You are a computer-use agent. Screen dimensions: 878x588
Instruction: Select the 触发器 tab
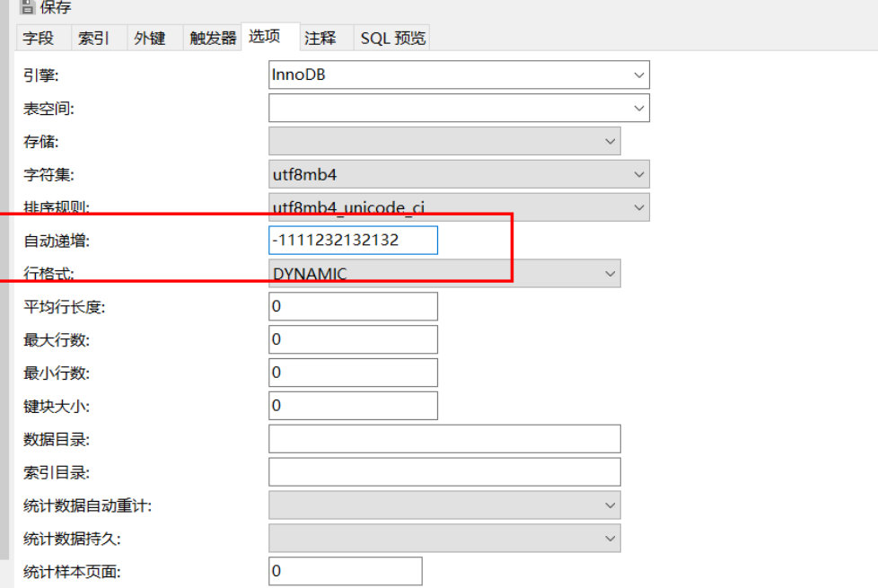click(212, 38)
